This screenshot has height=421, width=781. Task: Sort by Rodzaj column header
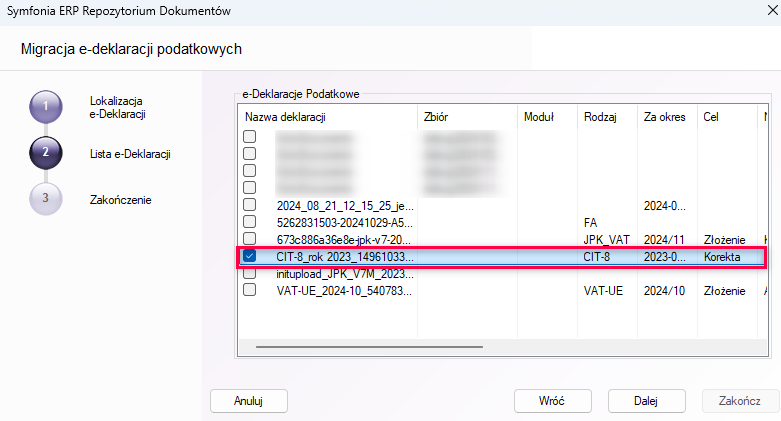pos(607,117)
